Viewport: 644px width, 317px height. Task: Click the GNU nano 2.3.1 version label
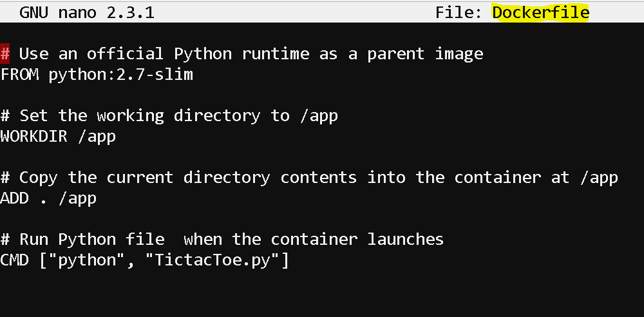click(87, 13)
